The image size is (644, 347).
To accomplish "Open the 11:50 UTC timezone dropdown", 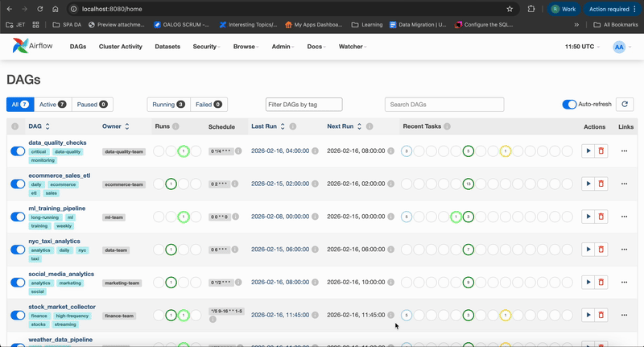I will pos(582,47).
